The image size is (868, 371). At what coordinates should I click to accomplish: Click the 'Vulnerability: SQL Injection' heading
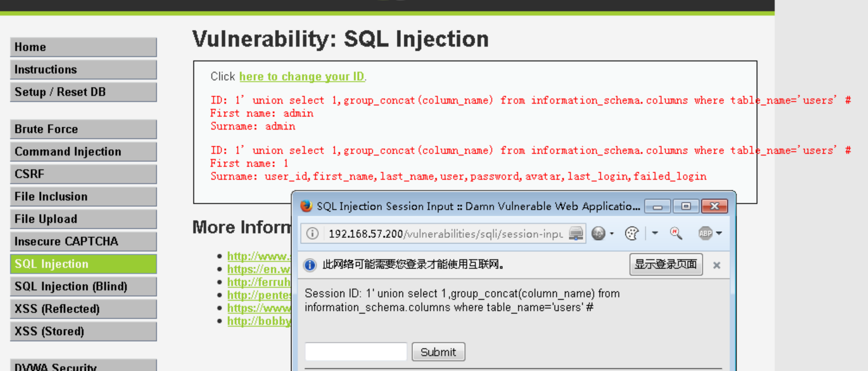(340, 39)
